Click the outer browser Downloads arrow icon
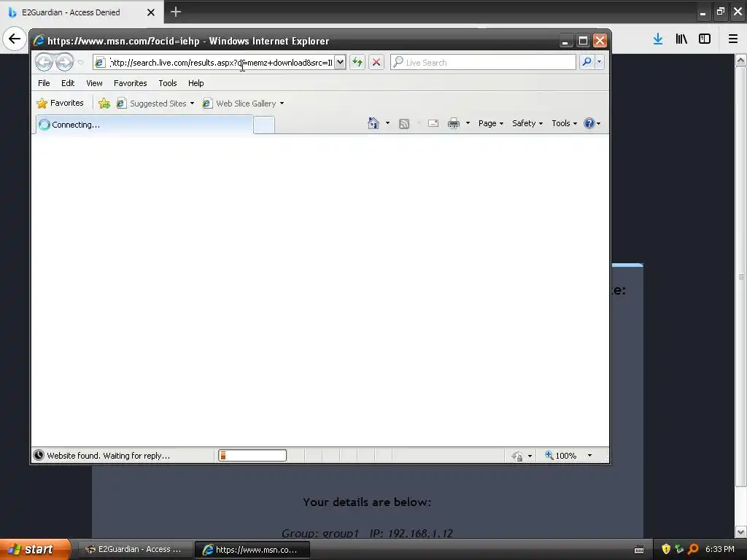The width and height of the screenshot is (747, 560). (x=658, y=39)
